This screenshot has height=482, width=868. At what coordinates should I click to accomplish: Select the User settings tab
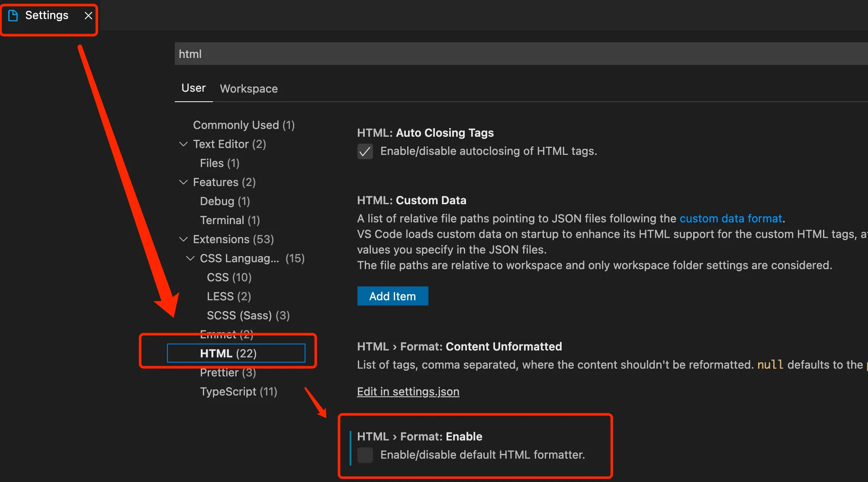pyautogui.click(x=193, y=88)
